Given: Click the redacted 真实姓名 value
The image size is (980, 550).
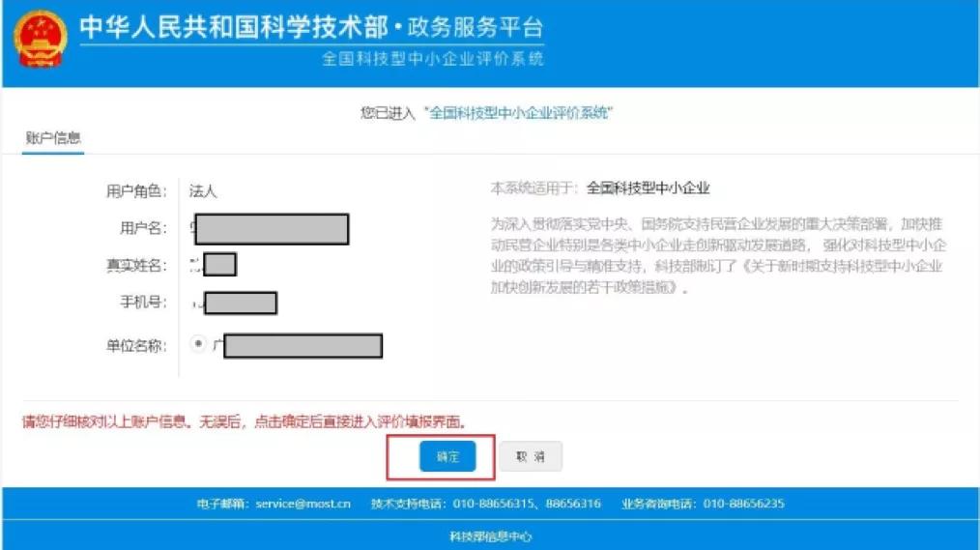Looking at the screenshot, I should click(220, 265).
